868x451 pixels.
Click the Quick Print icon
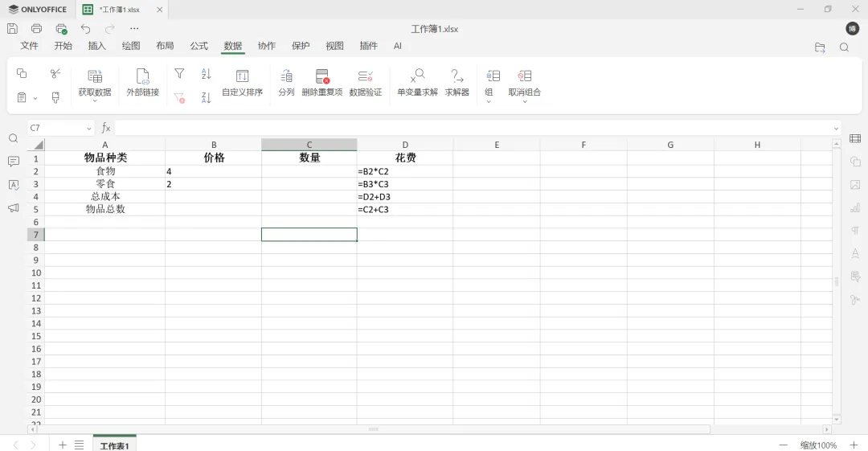tap(61, 28)
